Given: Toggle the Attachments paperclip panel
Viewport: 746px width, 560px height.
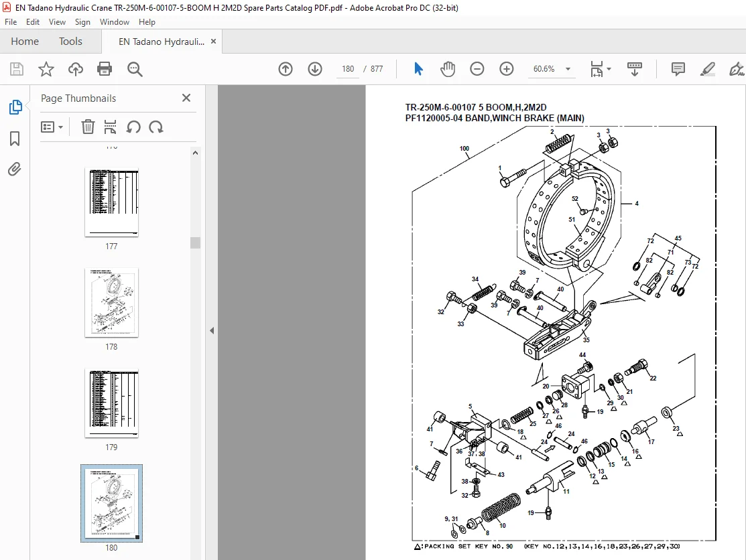Looking at the screenshot, I should tap(15, 169).
